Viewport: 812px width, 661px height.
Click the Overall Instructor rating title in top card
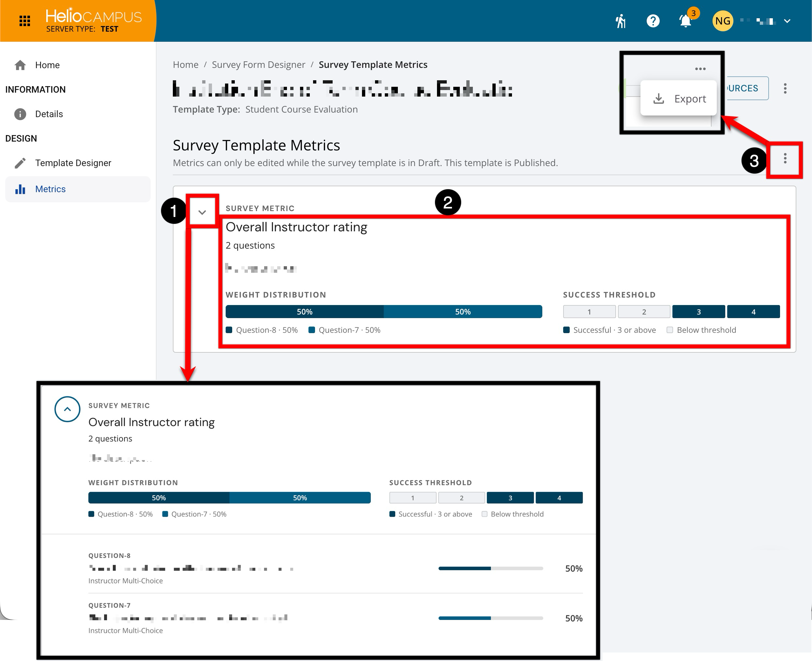click(296, 227)
